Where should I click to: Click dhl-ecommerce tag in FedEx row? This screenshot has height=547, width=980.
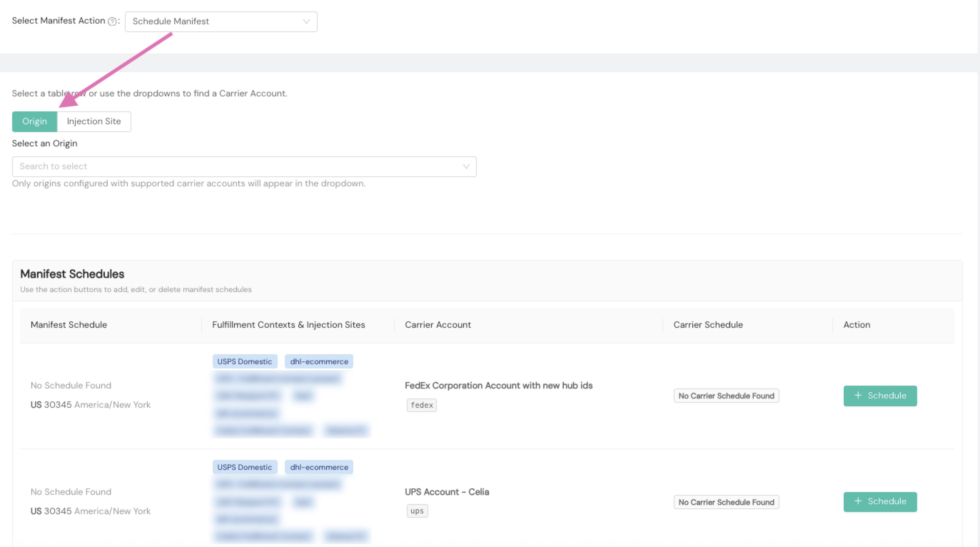pos(319,361)
